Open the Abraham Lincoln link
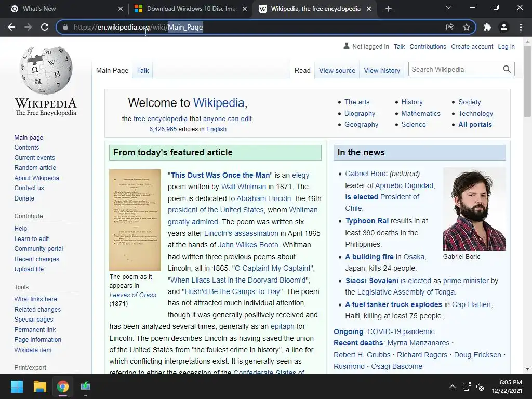This screenshot has height=399, width=532. tap(263, 198)
